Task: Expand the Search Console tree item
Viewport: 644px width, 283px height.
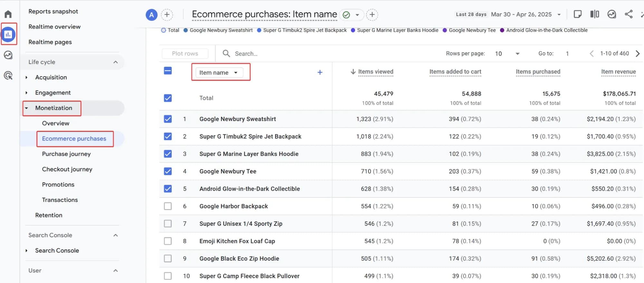Action: click(x=26, y=251)
